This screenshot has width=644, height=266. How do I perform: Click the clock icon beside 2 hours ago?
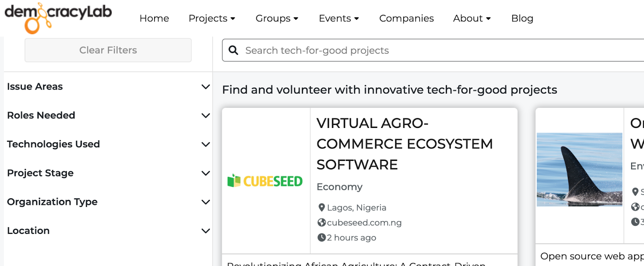[x=322, y=237]
